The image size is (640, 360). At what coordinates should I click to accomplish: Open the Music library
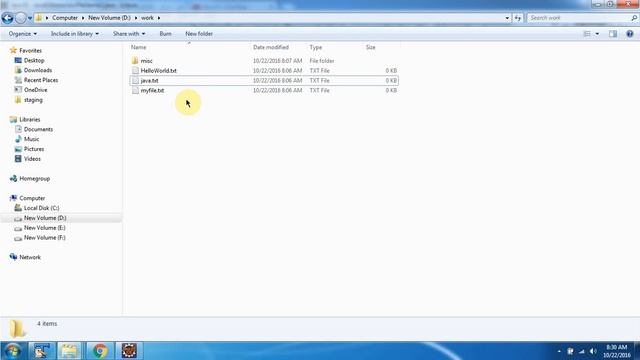(31, 139)
